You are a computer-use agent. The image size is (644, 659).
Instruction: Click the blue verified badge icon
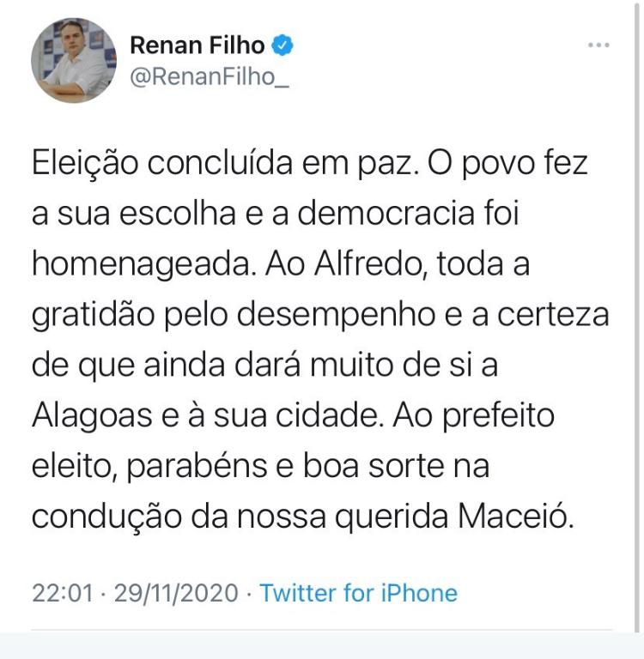tap(283, 45)
